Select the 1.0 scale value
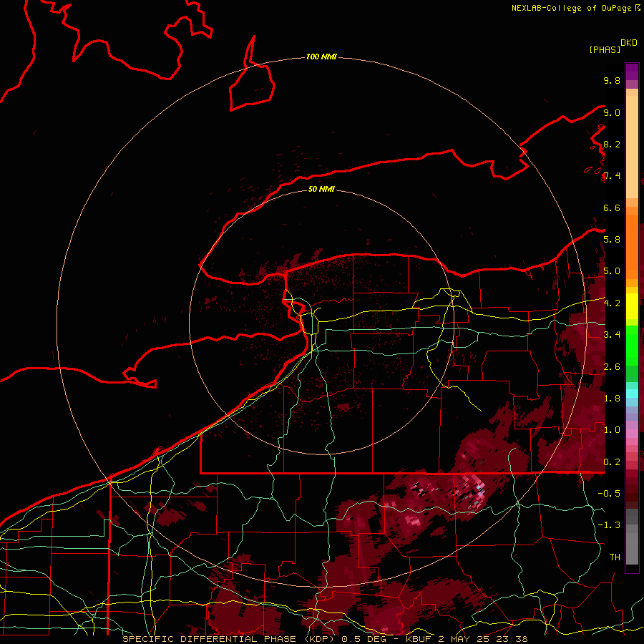The image size is (644, 644). coord(612,430)
